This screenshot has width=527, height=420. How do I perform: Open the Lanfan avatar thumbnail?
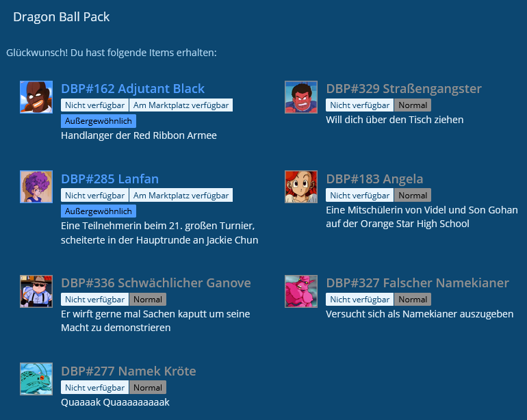click(36, 187)
